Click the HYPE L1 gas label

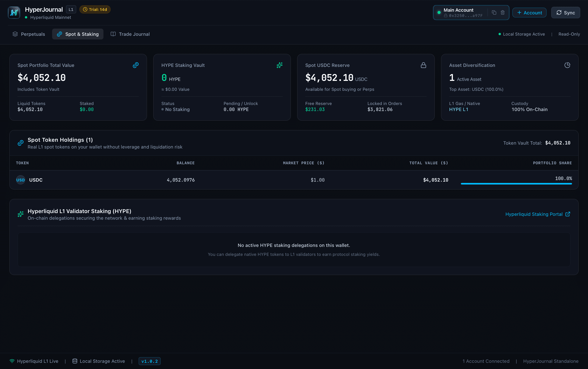pyautogui.click(x=459, y=109)
